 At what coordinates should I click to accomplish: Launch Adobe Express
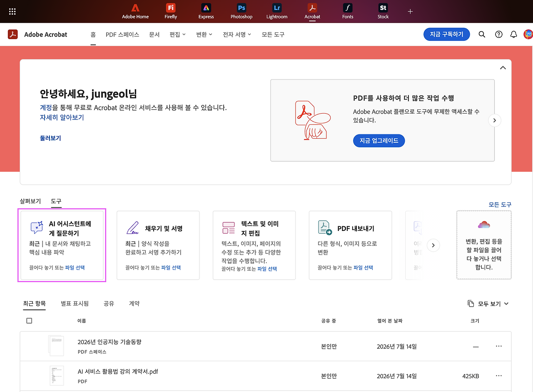206,11
